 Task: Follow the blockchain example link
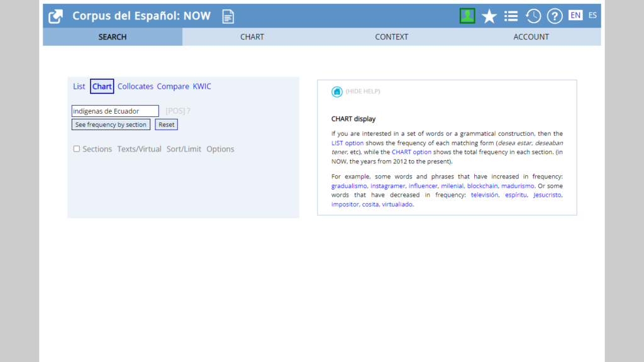[482, 186]
